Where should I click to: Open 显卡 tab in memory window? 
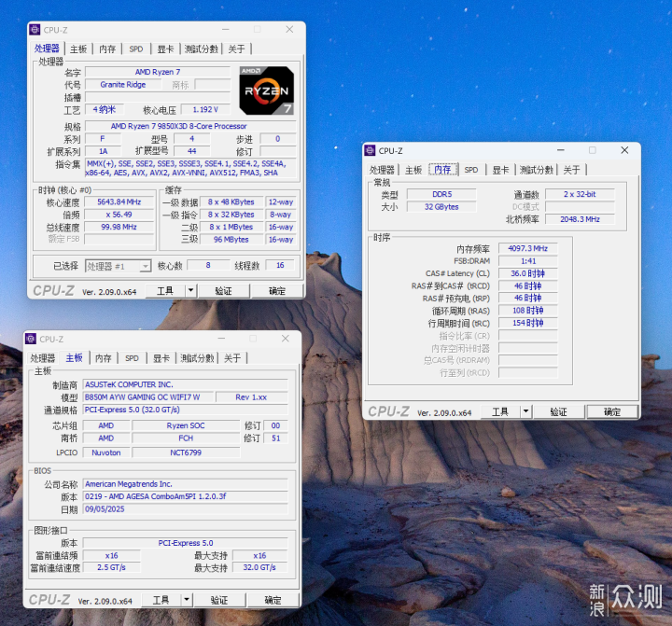pos(500,170)
